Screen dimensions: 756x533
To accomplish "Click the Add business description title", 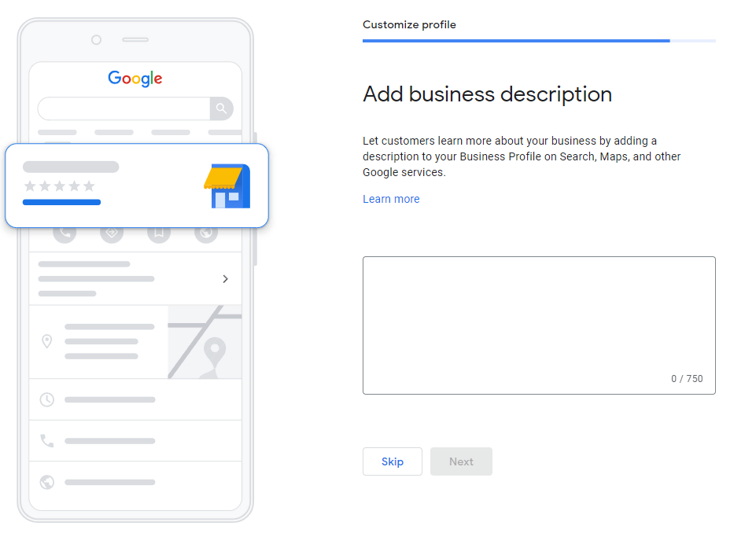I will 487,94.
